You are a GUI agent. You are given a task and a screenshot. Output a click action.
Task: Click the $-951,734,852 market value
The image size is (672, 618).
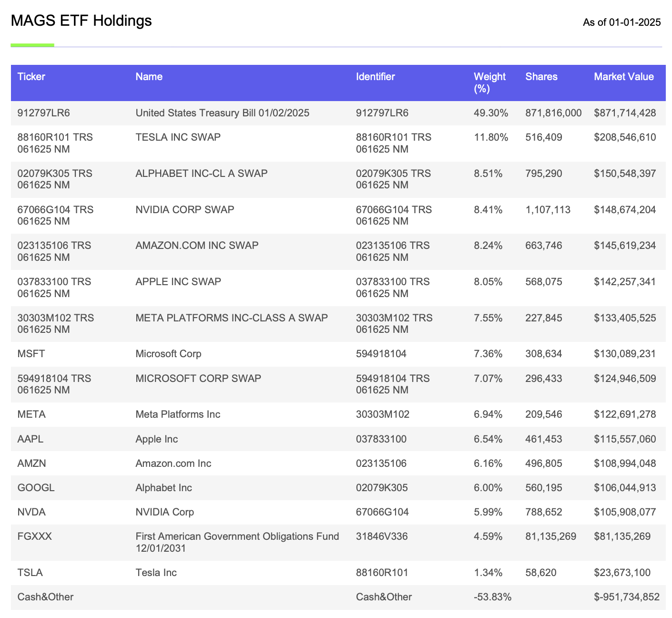tap(627, 597)
